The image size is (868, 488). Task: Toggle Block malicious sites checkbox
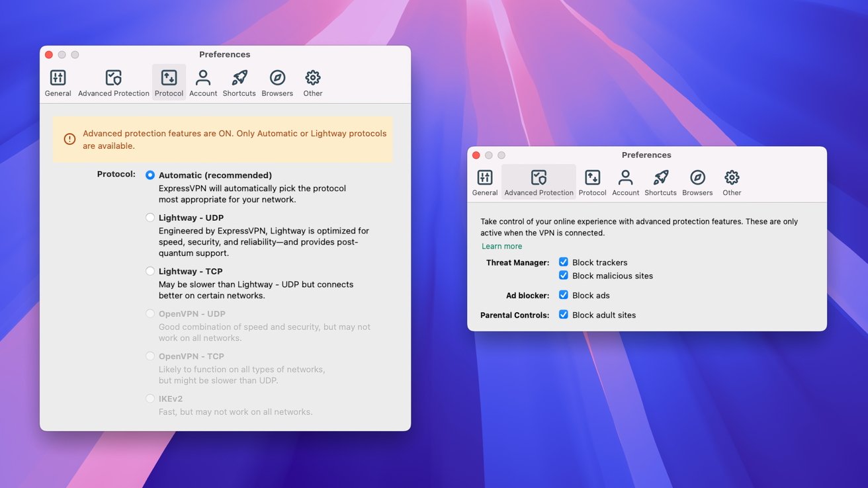pos(564,275)
